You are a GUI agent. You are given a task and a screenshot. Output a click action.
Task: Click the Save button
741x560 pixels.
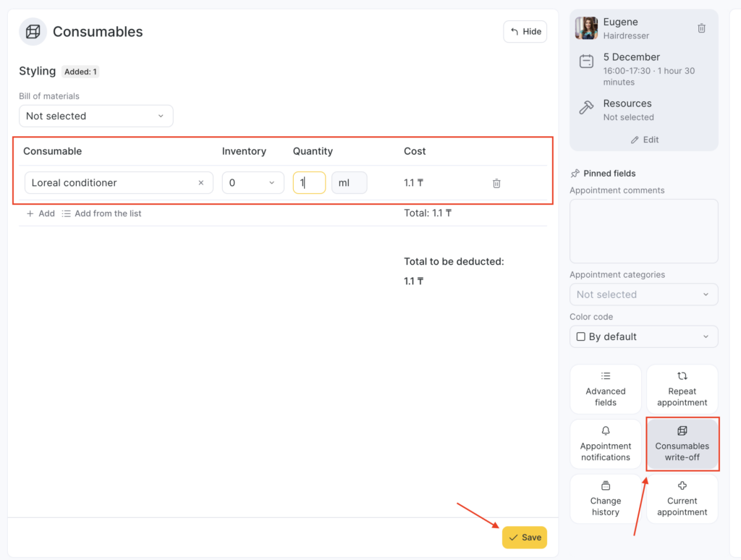point(525,538)
